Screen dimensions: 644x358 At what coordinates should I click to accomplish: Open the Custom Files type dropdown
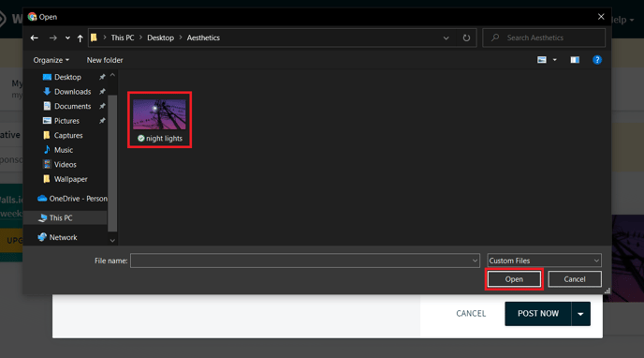(544, 261)
